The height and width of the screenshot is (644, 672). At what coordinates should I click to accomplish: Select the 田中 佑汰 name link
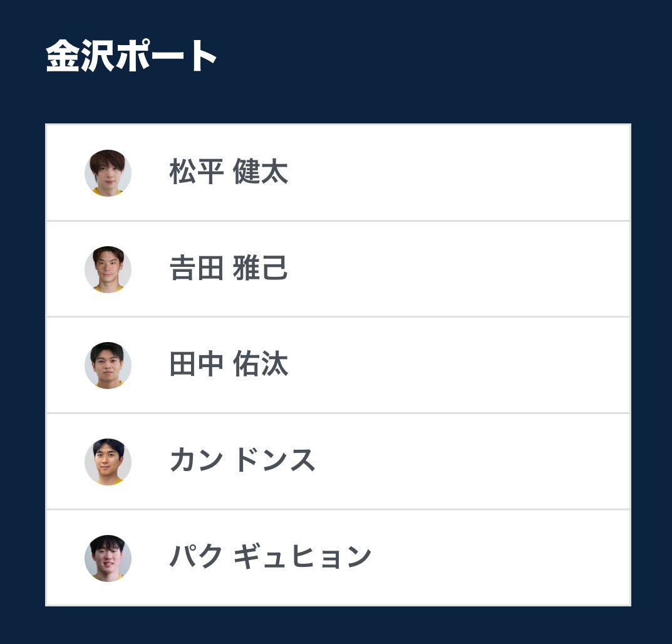point(229,364)
